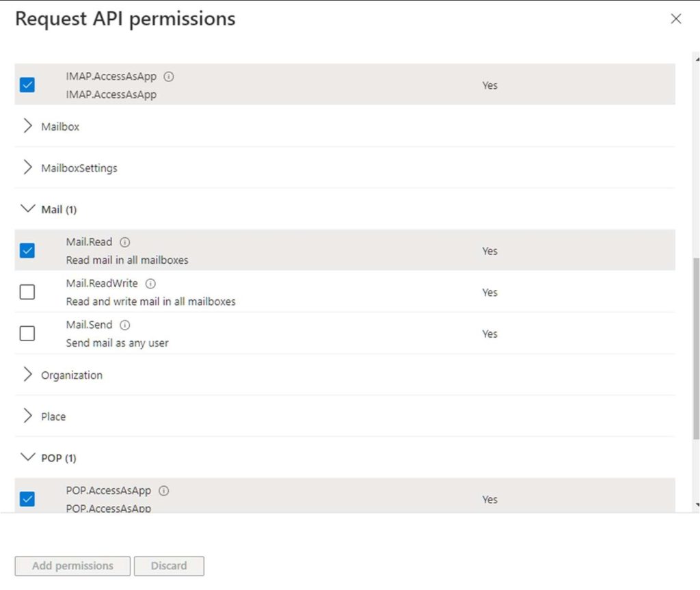Click info icon beside Mail.Read
Image resolution: width=700 pixels, height=590 pixels.
point(125,242)
